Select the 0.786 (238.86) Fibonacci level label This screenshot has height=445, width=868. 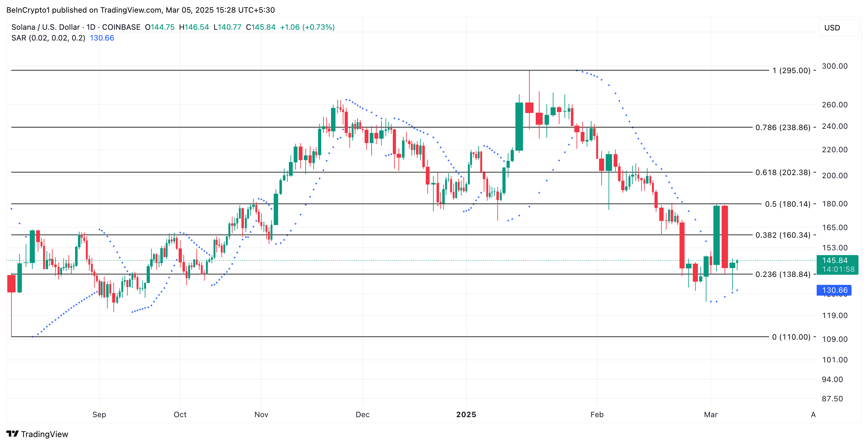782,127
